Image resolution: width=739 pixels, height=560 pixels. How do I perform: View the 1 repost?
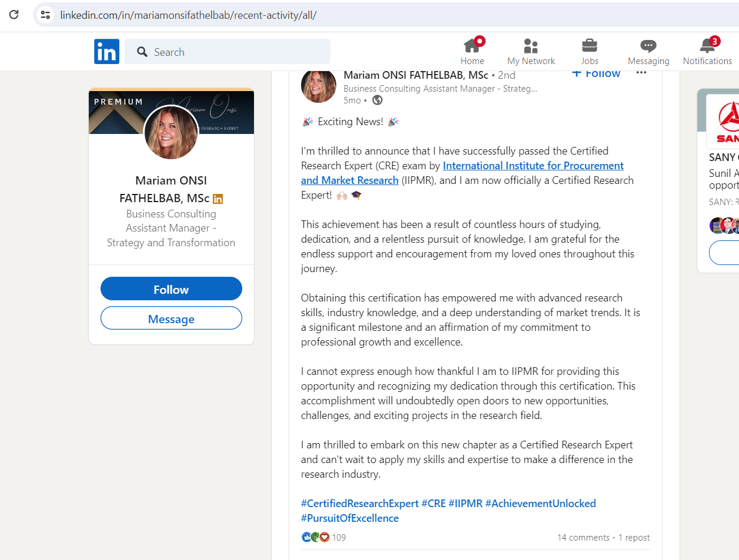click(634, 538)
